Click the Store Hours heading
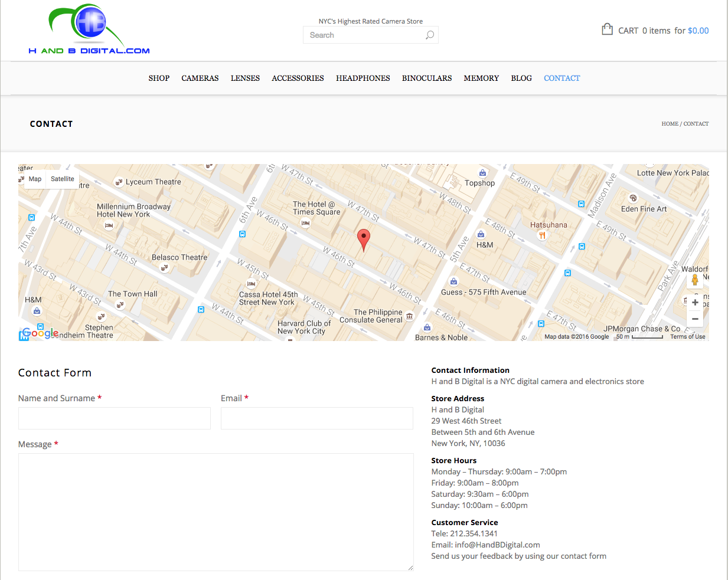728x580 pixels. (453, 460)
